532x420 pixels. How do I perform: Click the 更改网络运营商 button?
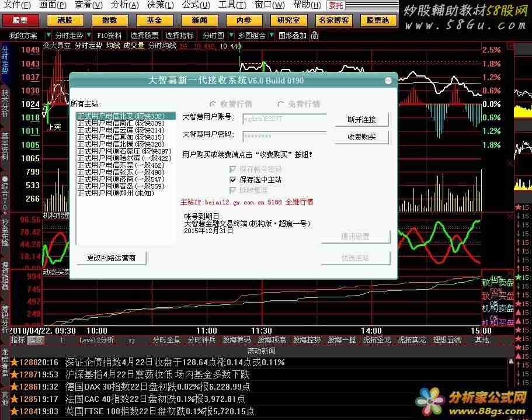(112, 258)
